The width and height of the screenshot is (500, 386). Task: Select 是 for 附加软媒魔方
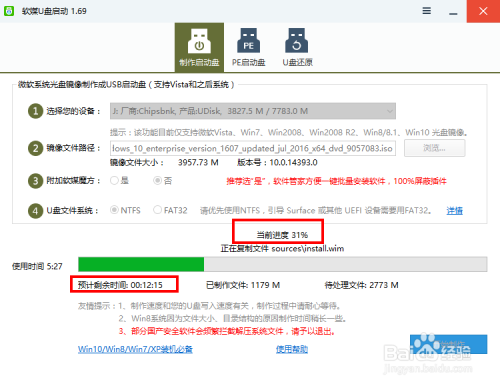point(119,181)
